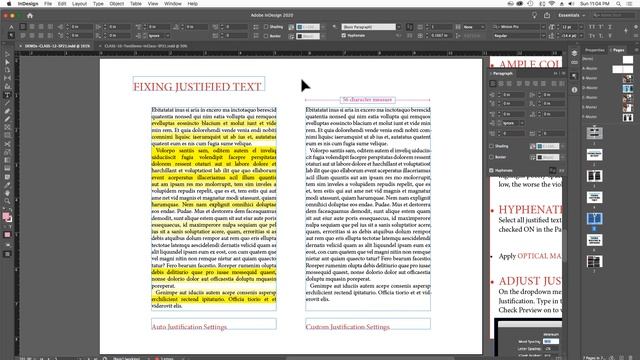Select the Scissors tool
Image resolution: width=640 pixels, height=360 pixels.
[7, 144]
